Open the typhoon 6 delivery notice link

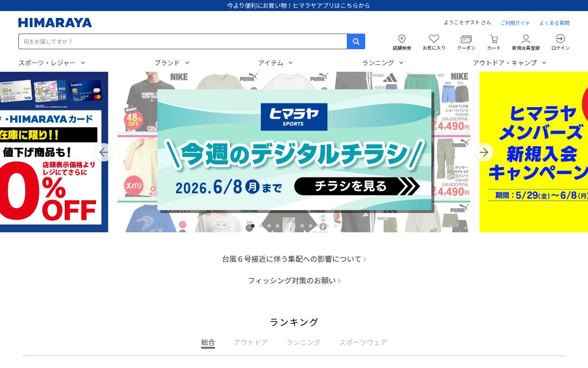294,259
